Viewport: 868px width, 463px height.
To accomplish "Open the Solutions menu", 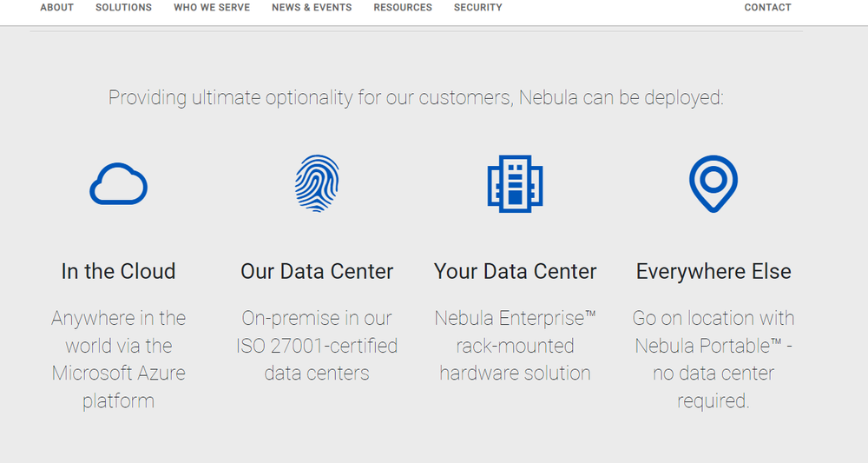I will click(123, 7).
